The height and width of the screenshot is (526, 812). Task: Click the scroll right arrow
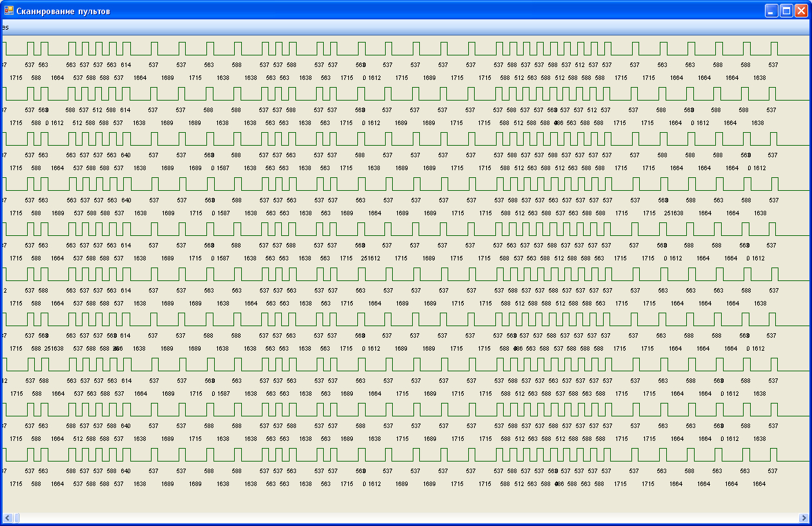pyautogui.click(x=804, y=518)
